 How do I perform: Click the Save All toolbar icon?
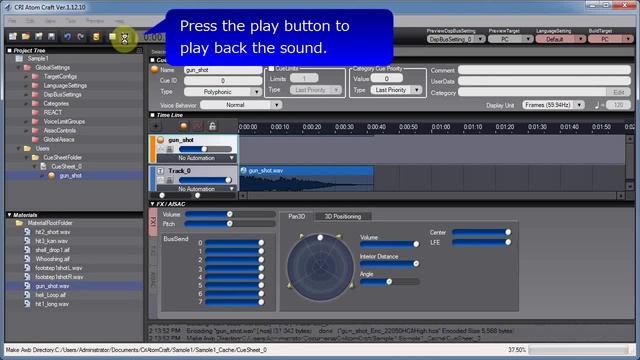coord(39,37)
